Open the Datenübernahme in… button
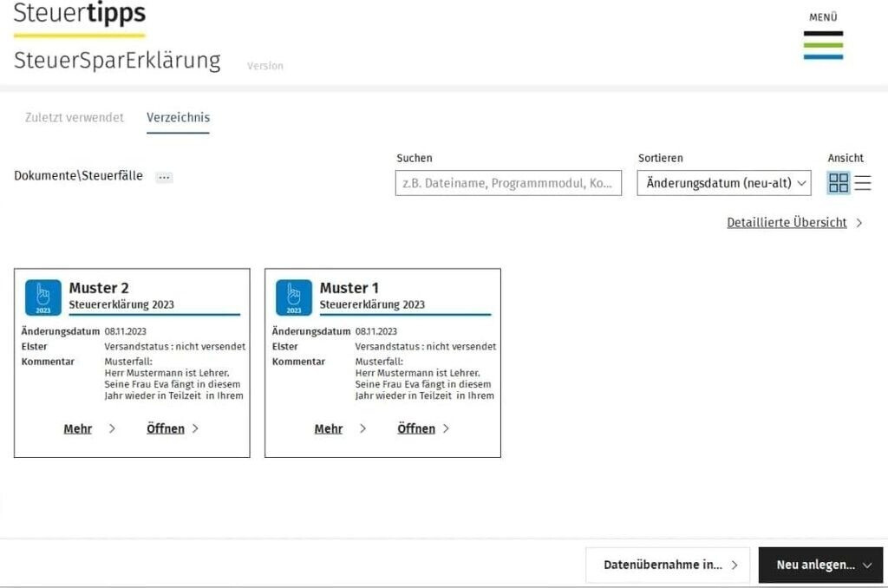Image resolution: width=888 pixels, height=588 pixels. 667,565
